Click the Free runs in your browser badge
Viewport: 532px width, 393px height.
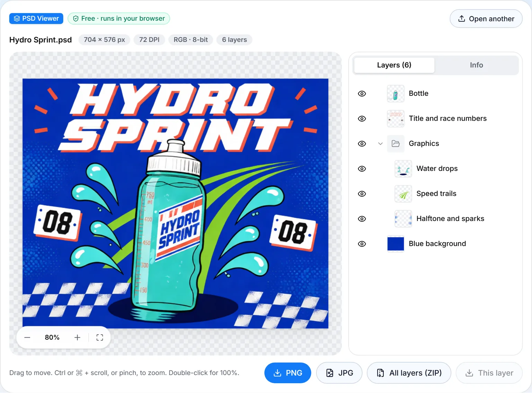tap(119, 18)
